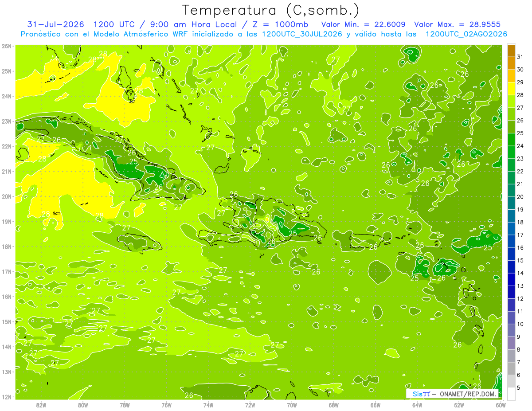
Task: Click the '18N' latitude axis label
Action: pyautogui.click(x=7, y=247)
